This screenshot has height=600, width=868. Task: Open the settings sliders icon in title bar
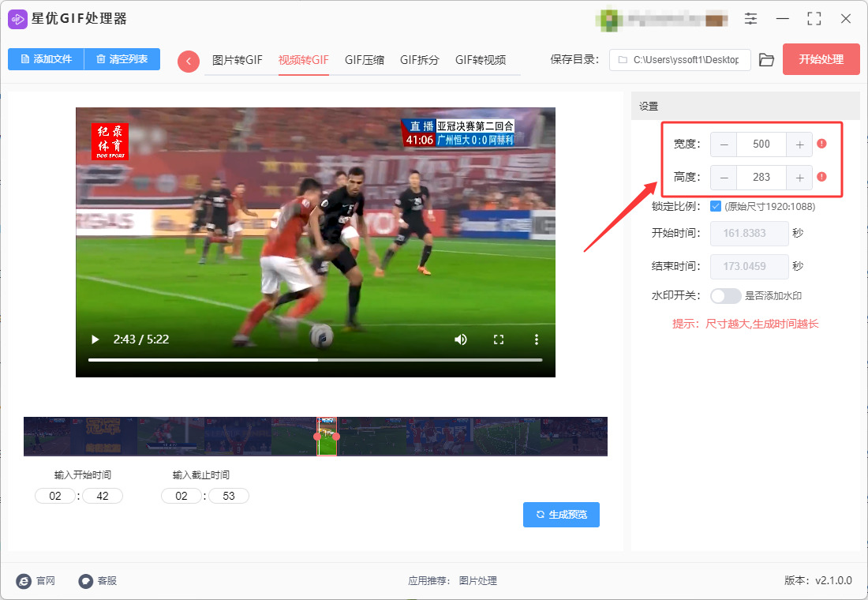pyautogui.click(x=750, y=19)
